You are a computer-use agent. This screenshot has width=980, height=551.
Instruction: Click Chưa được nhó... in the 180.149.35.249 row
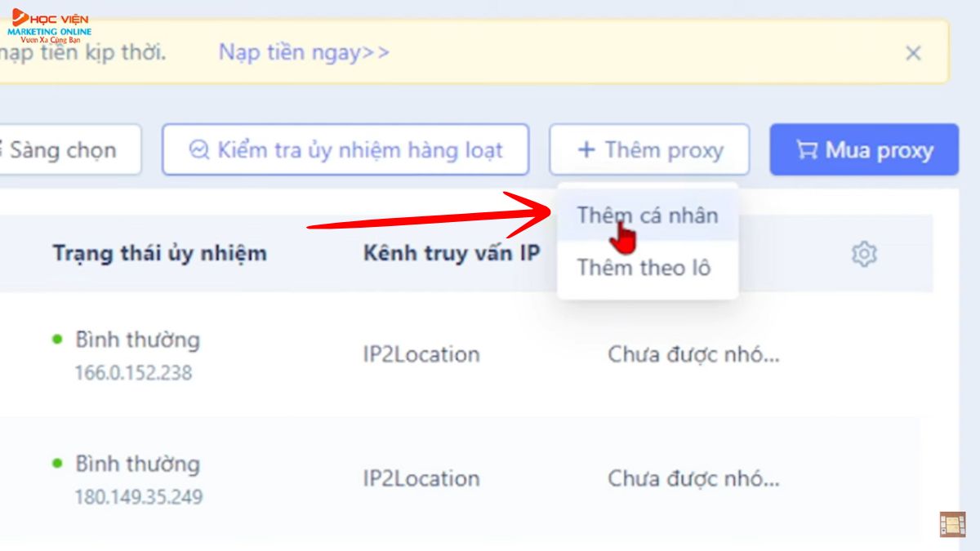[x=694, y=478]
